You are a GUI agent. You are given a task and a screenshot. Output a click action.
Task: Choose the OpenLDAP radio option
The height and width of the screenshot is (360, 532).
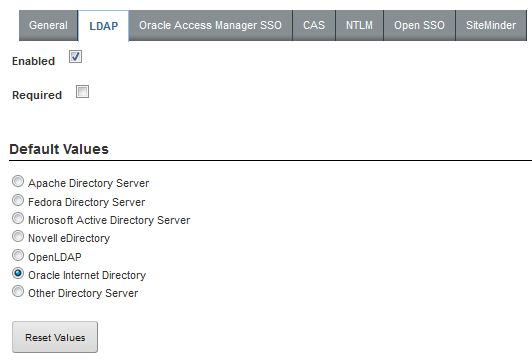coord(18,255)
